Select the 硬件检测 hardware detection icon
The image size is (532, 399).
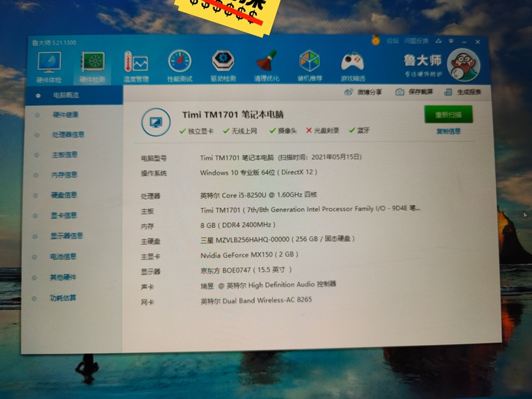tap(92, 67)
